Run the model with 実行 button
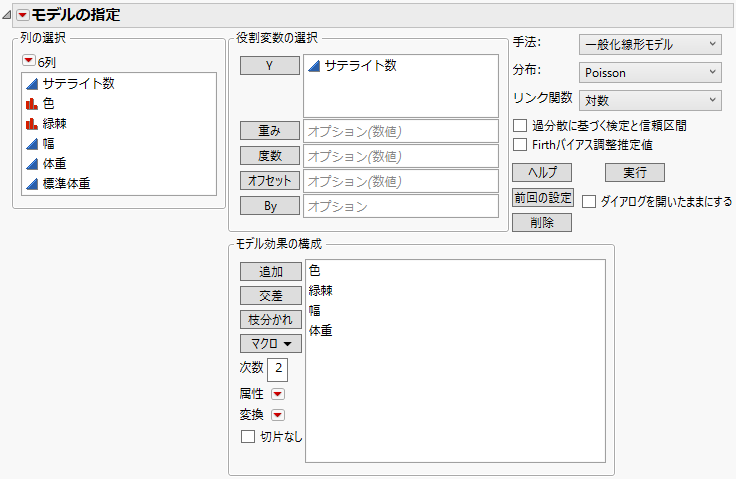This screenshot has width=736, height=479. coord(635,172)
